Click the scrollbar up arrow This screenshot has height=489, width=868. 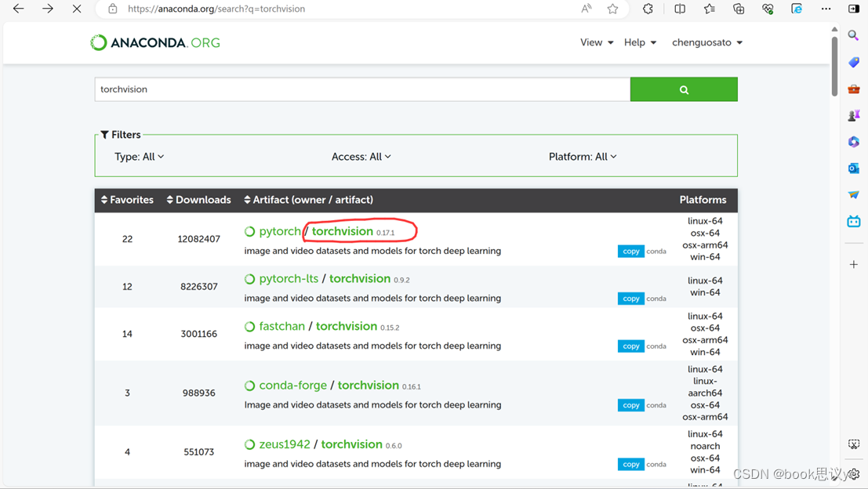[x=834, y=29]
